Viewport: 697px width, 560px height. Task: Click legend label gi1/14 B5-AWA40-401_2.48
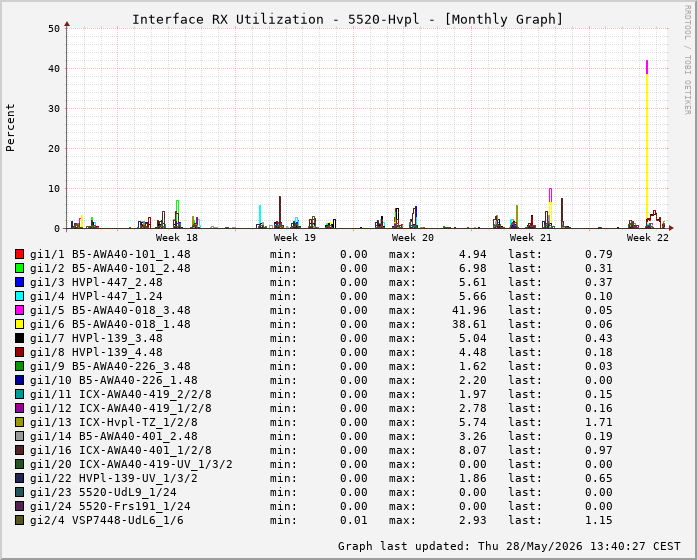coord(114,436)
